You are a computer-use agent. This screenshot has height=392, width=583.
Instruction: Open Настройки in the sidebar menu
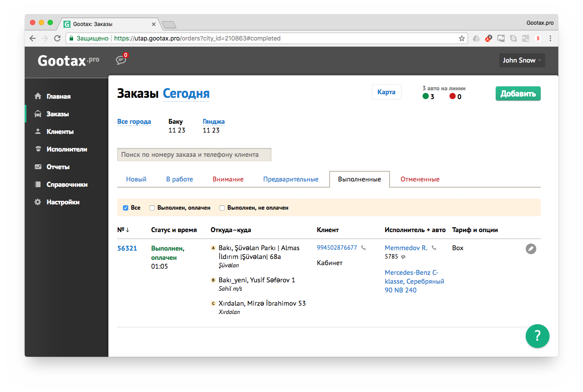pos(63,202)
